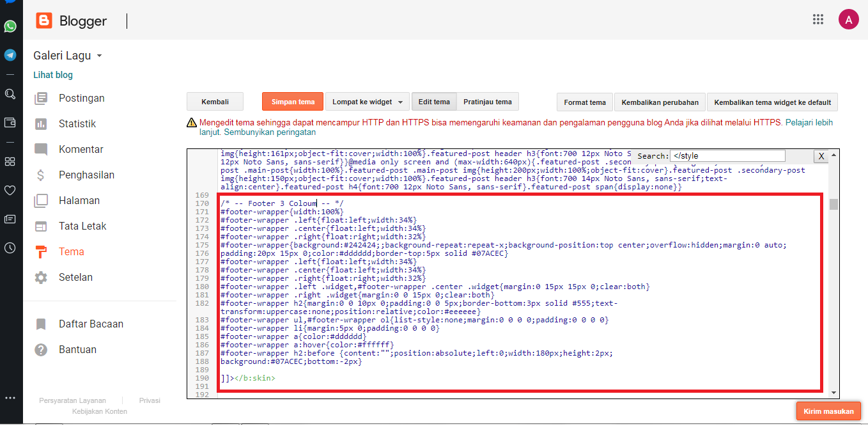Expand the Galeri Lagu blog selector
The width and height of the screenshot is (868, 426).
point(68,56)
